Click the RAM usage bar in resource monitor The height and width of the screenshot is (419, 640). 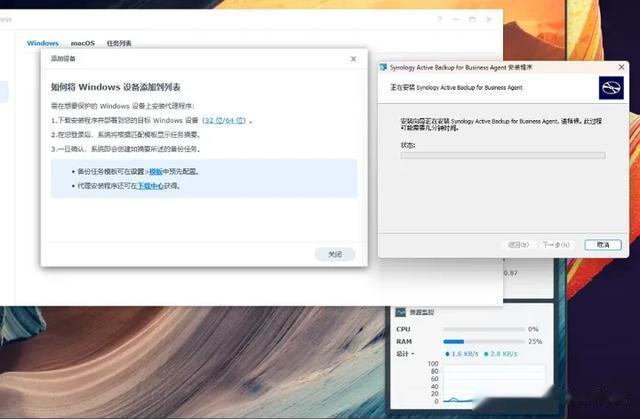(x=484, y=341)
